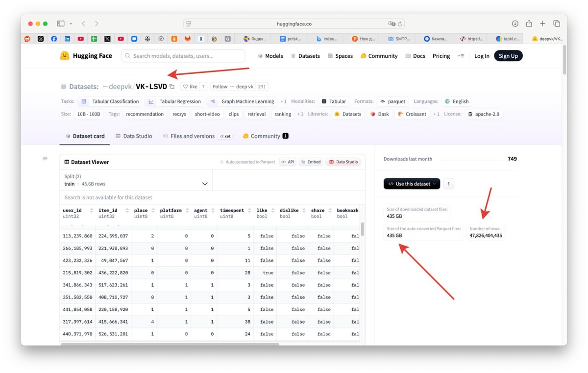This screenshot has height=373, width=588.
Task: Toggle the Safari sidebar icon
Action: click(x=61, y=23)
